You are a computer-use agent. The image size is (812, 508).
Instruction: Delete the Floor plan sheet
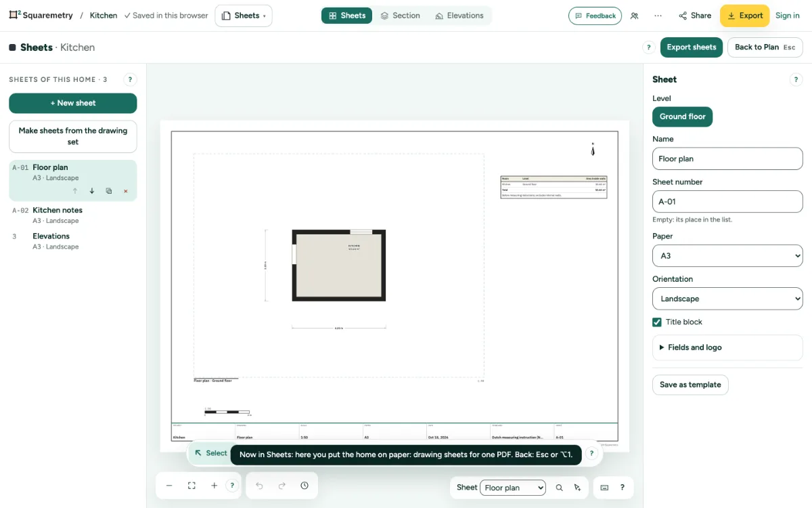(126, 191)
